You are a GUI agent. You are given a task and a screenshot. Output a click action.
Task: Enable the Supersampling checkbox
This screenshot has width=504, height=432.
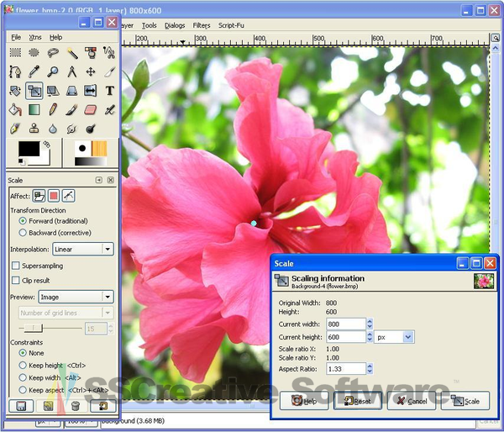37,266
